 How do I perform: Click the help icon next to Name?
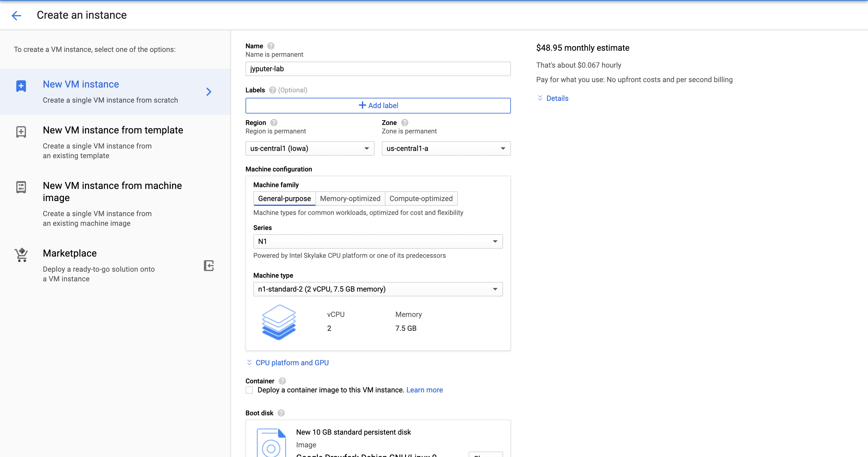tap(271, 46)
